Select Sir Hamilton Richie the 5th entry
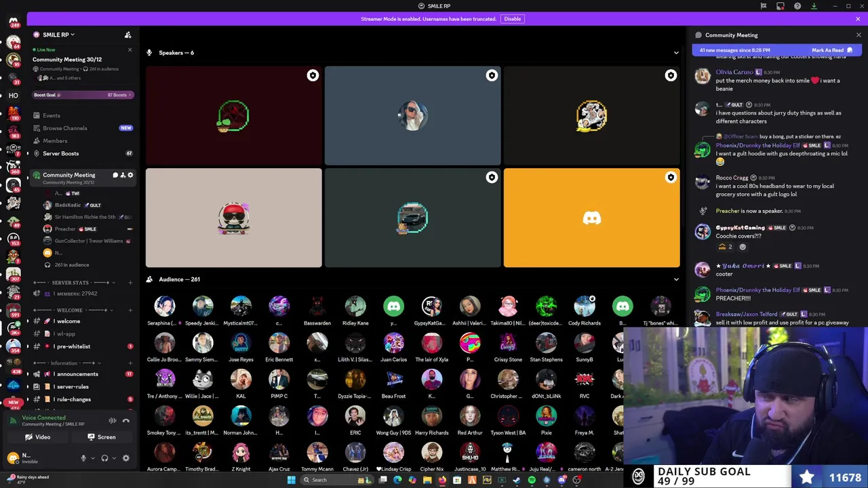This screenshot has height=488, width=868. point(88,217)
